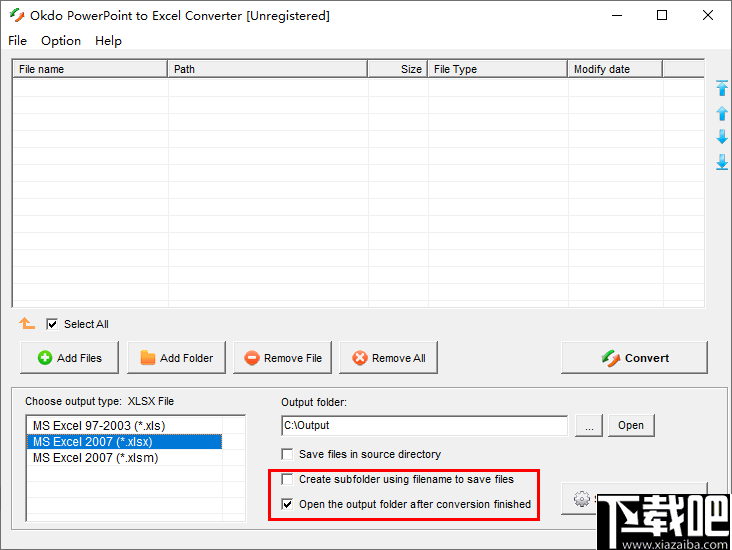This screenshot has width=732, height=550.
Task: Start conversion with the Convert button
Action: [x=634, y=358]
